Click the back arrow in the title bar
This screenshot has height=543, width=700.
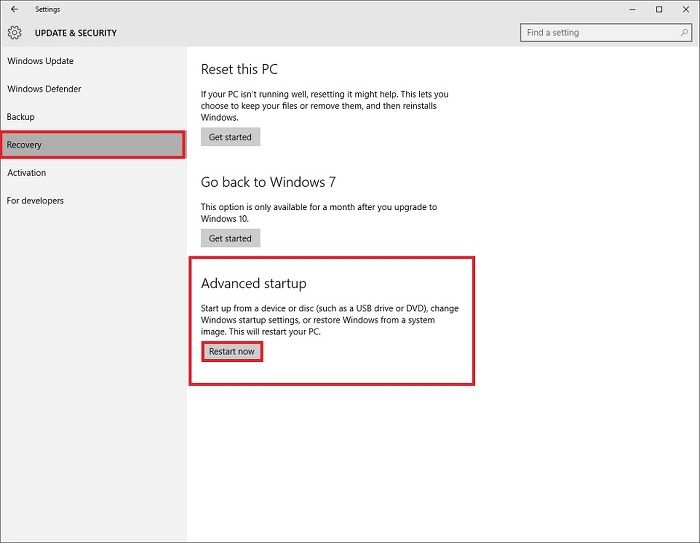click(15, 9)
